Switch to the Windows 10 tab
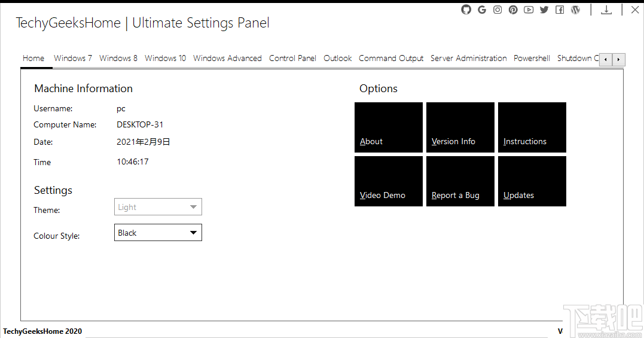644x338 pixels. pyautogui.click(x=165, y=58)
